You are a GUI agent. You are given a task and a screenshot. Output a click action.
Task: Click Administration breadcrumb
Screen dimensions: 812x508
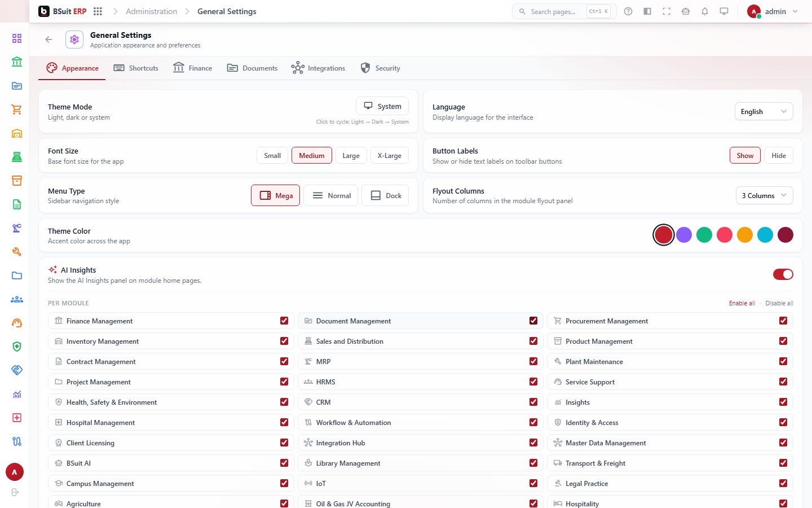[x=151, y=11]
